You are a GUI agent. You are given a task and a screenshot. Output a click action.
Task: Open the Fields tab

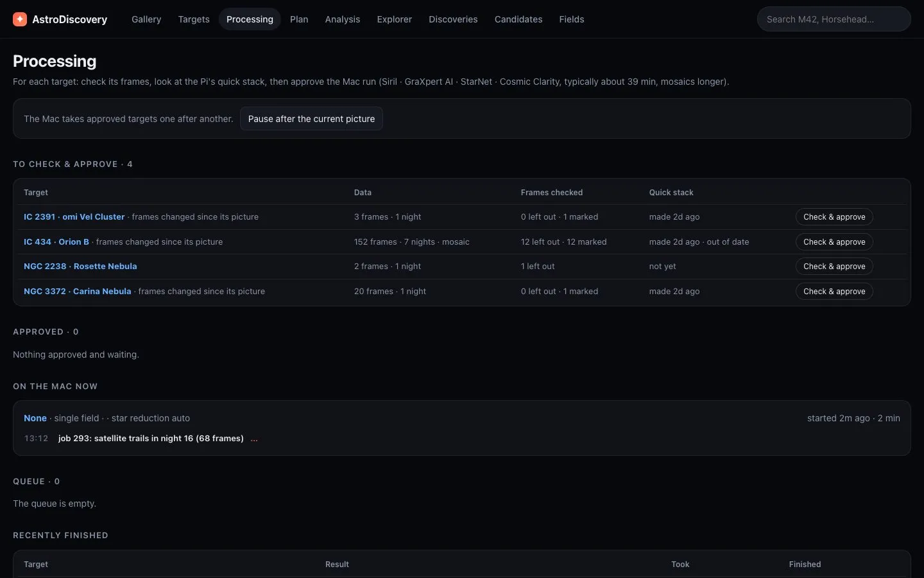pyautogui.click(x=572, y=19)
